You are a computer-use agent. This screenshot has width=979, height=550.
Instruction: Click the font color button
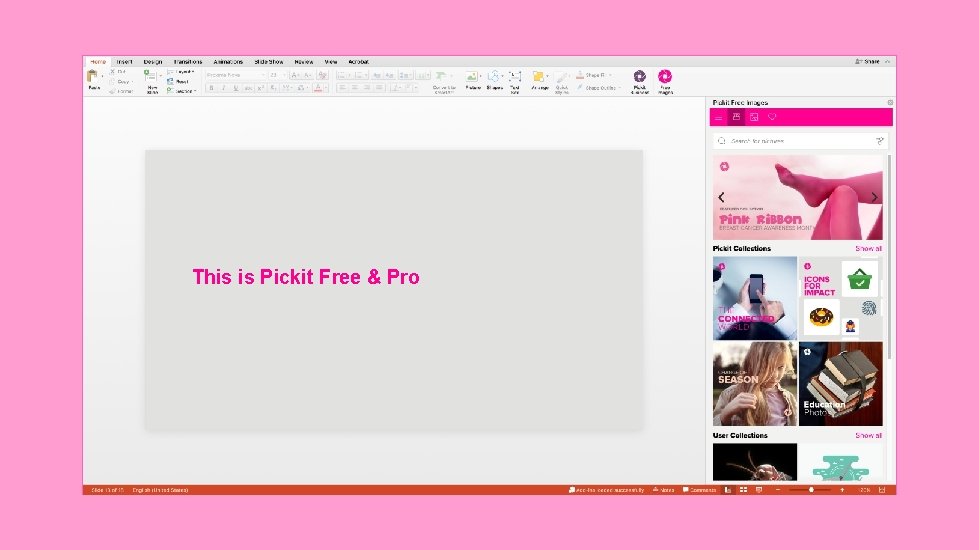click(x=318, y=88)
